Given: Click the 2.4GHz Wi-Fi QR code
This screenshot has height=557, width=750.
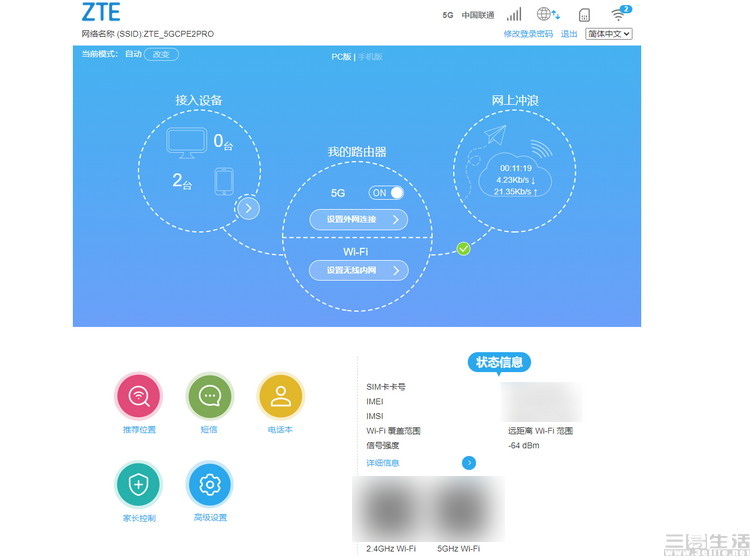Looking at the screenshot, I should (x=391, y=509).
